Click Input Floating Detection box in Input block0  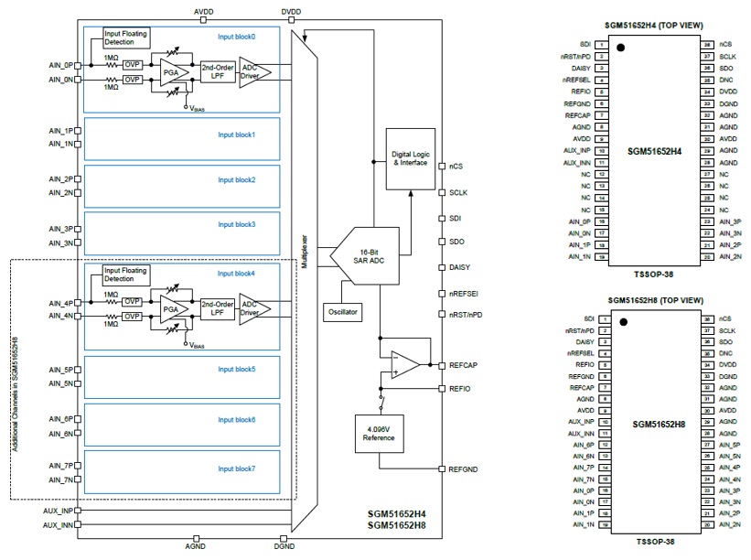click(126, 38)
